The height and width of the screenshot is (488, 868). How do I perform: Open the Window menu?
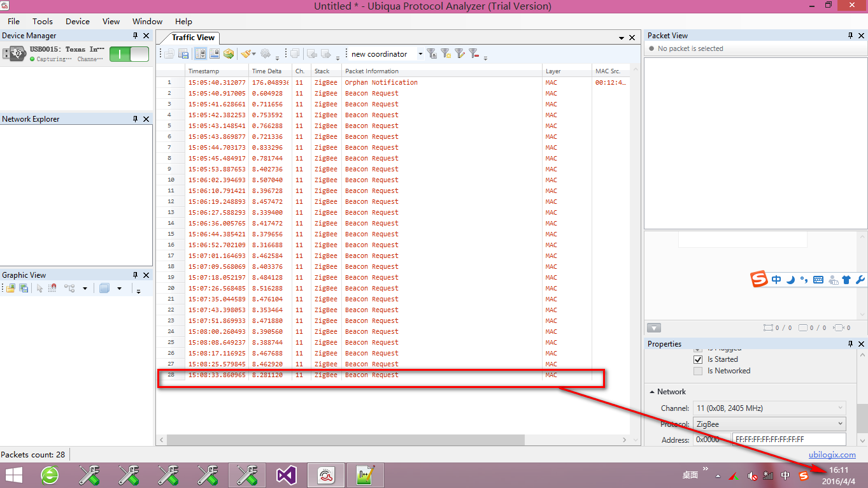click(x=148, y=21)
